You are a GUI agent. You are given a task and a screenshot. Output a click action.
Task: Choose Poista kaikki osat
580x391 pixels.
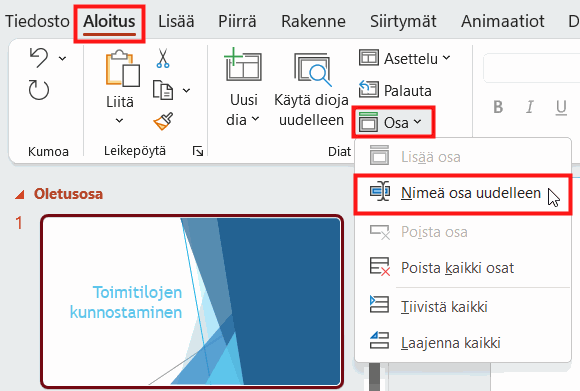click(x=463, y=268)
